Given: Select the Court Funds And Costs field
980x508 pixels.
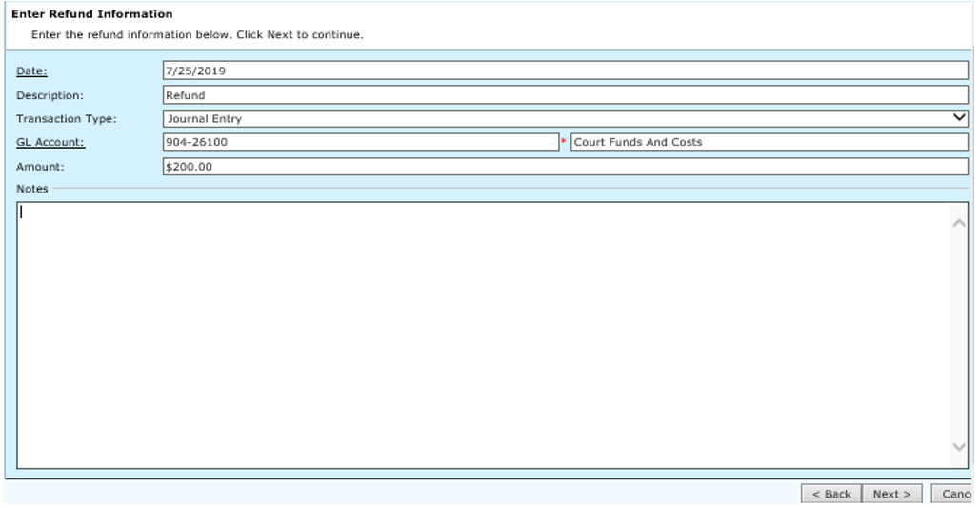Looking at the screenshot, I should [x=768, y=142].
